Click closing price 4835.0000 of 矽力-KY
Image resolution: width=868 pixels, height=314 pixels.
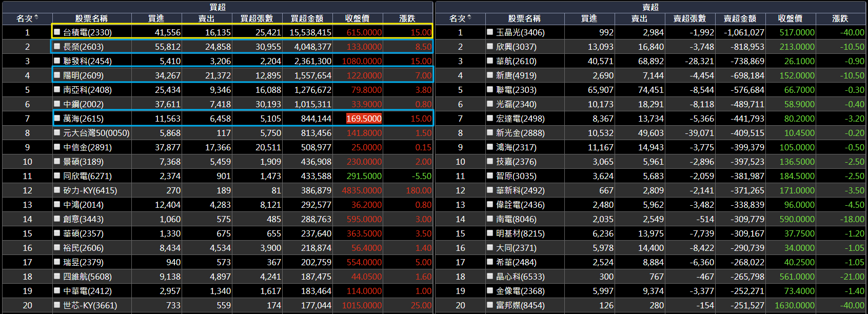click(x=362, y=190)
